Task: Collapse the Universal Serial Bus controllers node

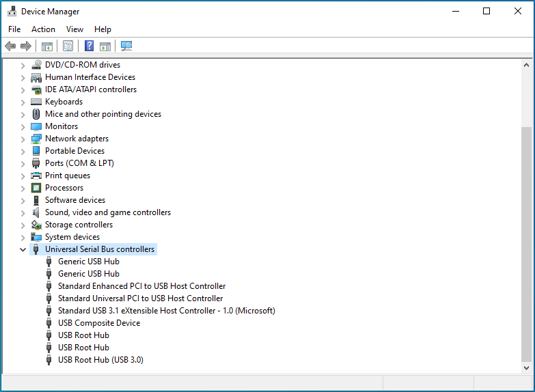Action: (23, 249)
